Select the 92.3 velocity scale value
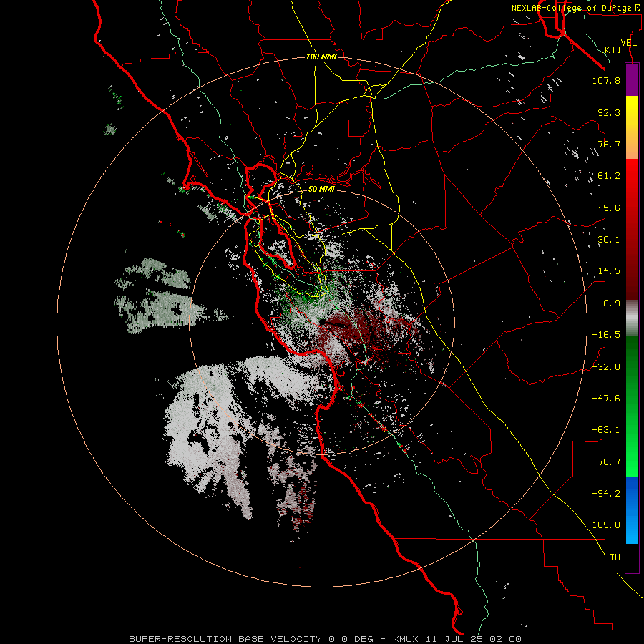Image resolution: width=644 pixels, height=644 pixels. click(x=609, y=112)
